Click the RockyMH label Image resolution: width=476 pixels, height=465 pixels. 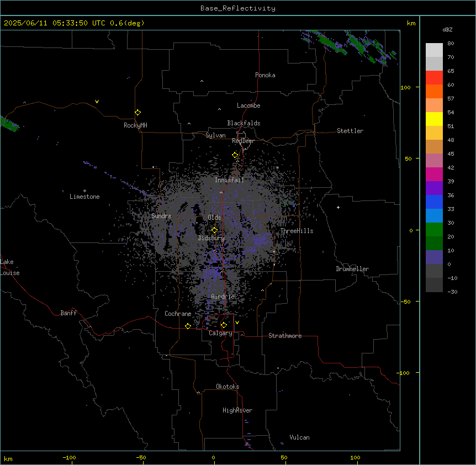pos(135,125)
